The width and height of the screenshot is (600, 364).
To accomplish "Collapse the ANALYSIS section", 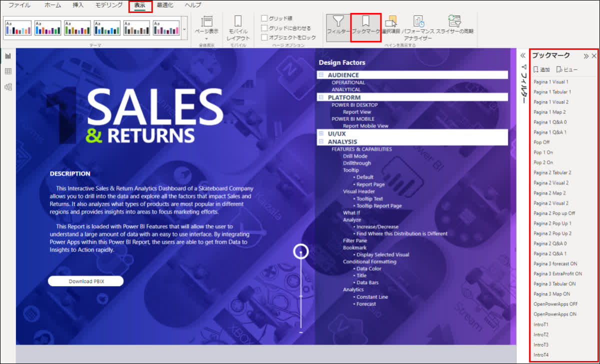I will 321,142.
